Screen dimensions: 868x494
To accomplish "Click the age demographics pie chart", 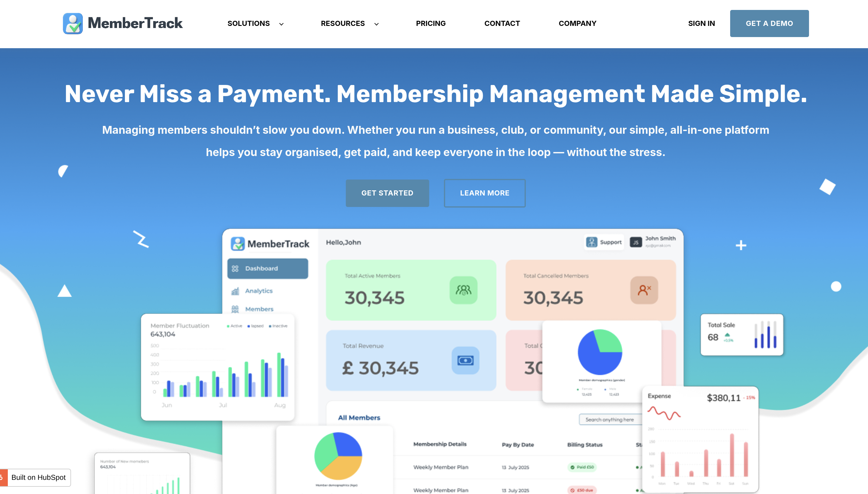I will tap(338, 456).
